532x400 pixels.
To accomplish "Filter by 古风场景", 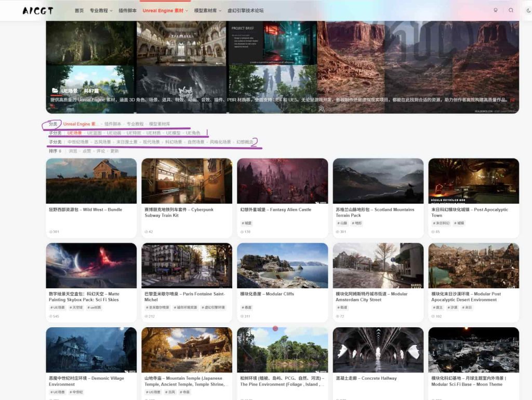I will [x=102, y=142].
